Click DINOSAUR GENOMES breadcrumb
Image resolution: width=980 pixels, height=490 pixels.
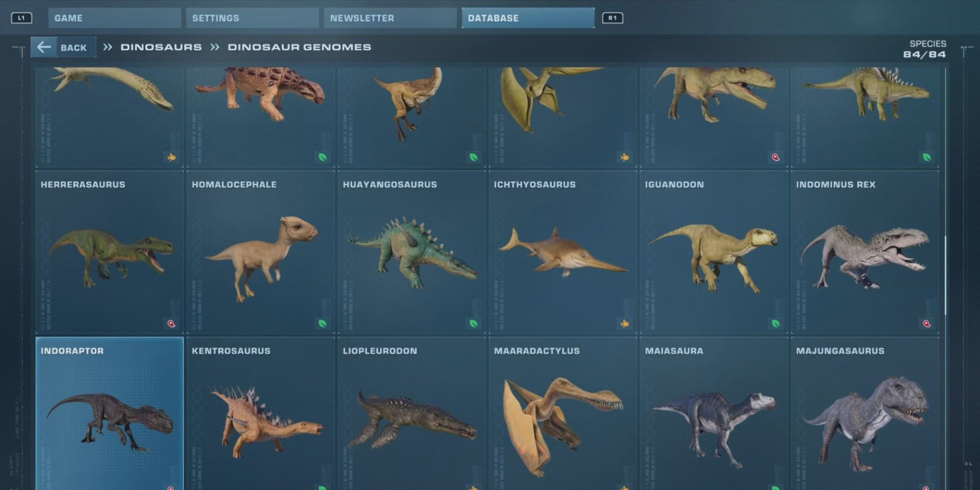click(299, 47)
